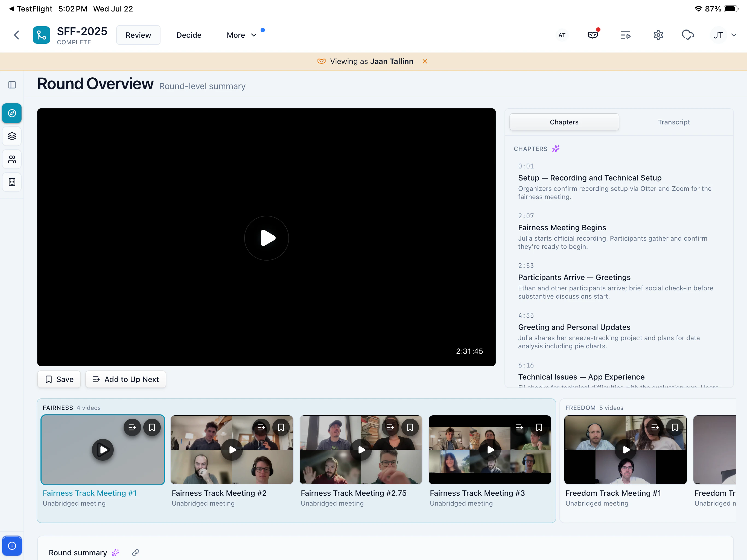Click the Add to Up Next button

click(126, 379)
